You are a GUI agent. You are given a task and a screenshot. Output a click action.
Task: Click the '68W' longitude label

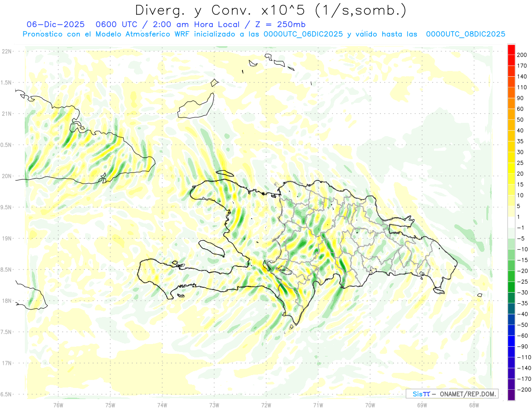(x=474, y=405)
